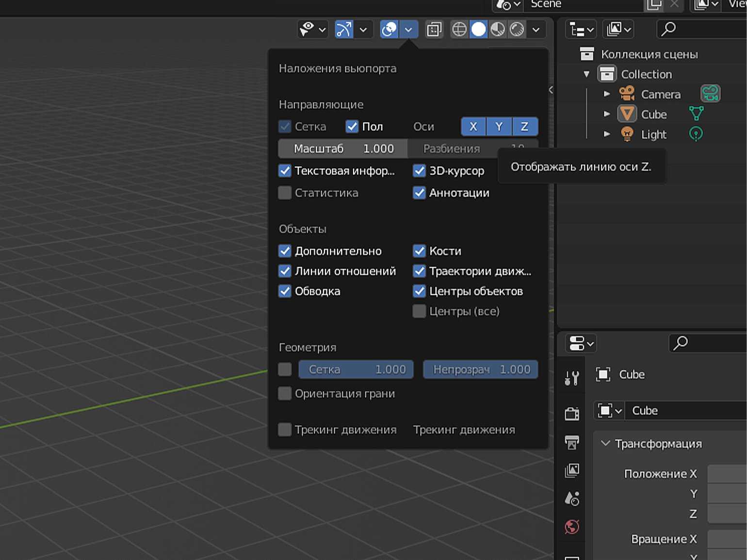Click the Масштаб grid scale field

coord(343,149)
